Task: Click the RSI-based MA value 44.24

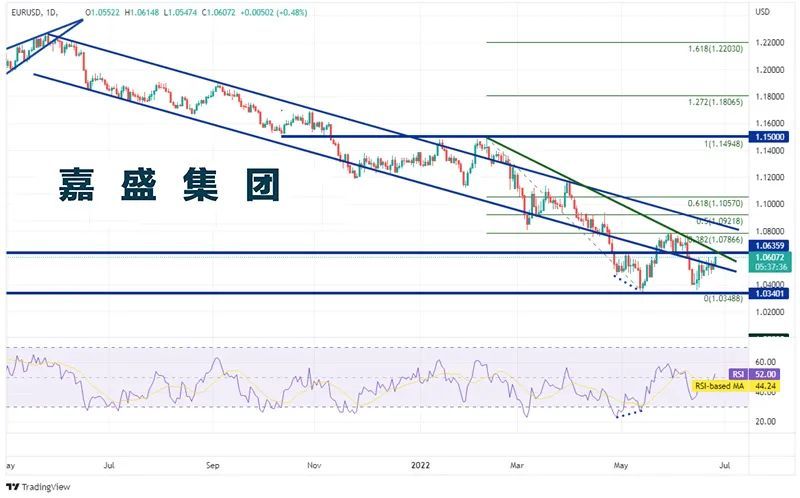Action: click(x=764, y=386)
